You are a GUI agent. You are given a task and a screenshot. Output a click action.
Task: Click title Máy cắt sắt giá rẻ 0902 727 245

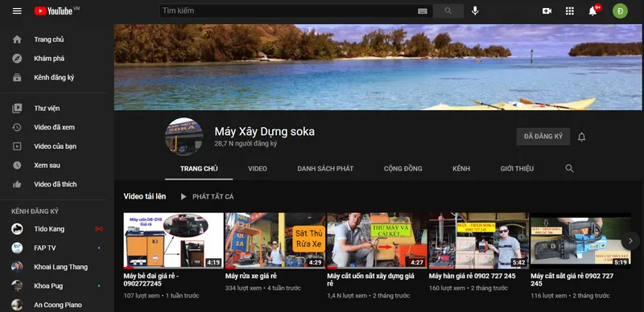click(572, 280)
